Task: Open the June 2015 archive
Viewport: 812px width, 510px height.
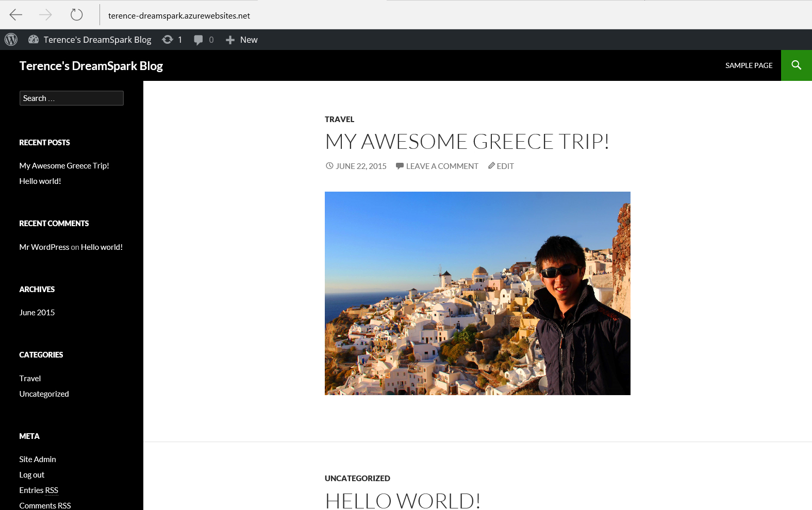Action: [x=37, y=313]
